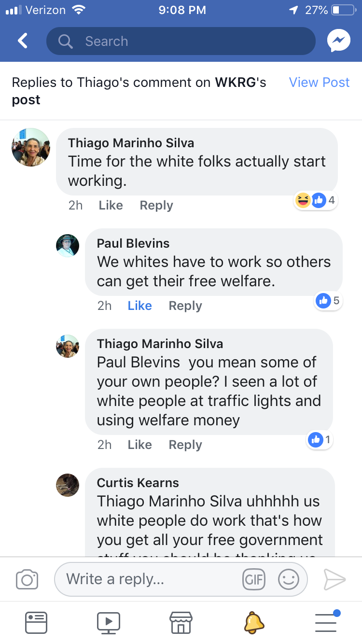Click the View Post link
The image size is (362, 644).
click(x=319, y=82)
